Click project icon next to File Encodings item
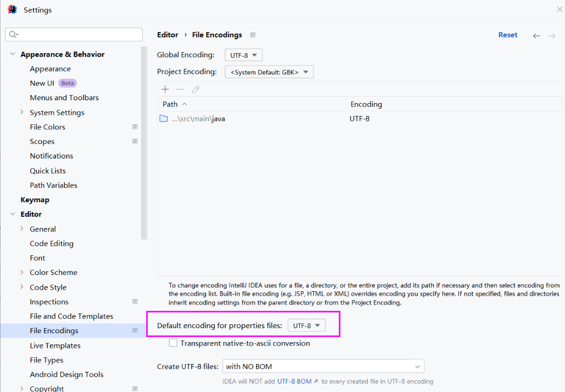 135,330
